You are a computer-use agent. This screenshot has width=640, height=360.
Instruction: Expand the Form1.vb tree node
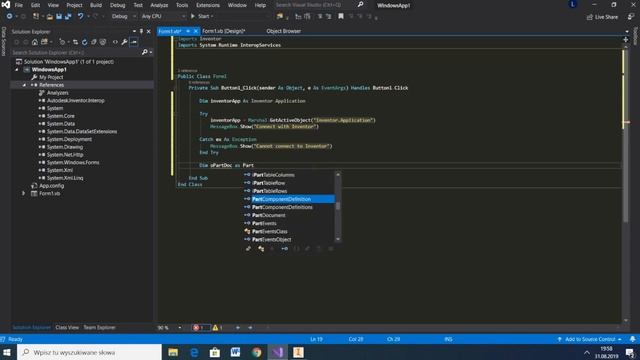[x=24, y=193]
